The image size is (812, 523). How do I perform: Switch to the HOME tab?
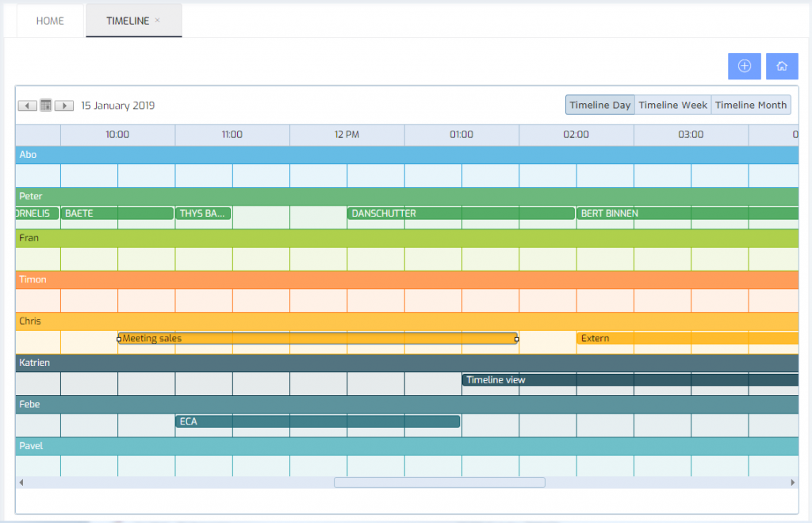[x=50, y=21]
